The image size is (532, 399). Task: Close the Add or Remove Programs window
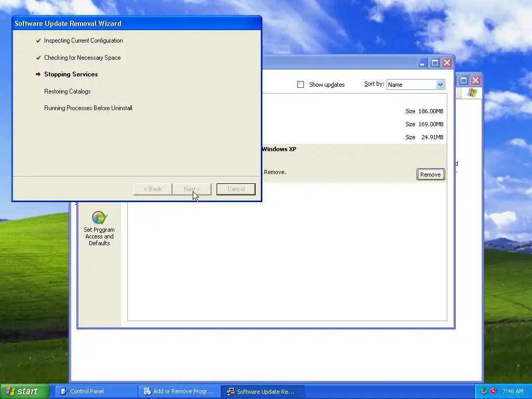[x=447, y=63]
